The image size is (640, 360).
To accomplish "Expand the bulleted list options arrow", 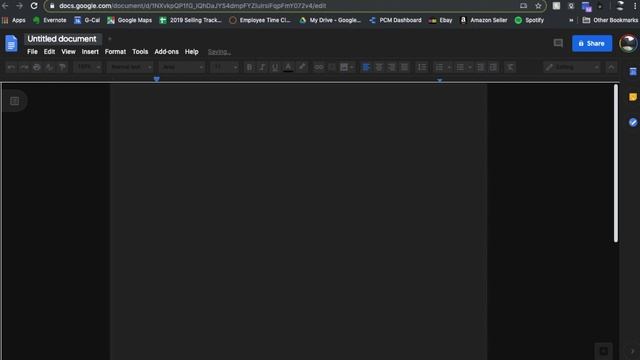I will [x=470, y=67].
